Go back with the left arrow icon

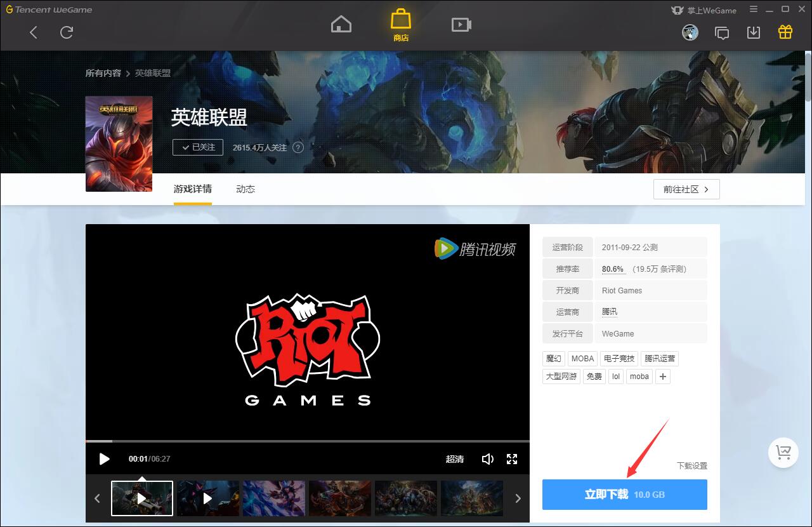click(x=34, y=32)
